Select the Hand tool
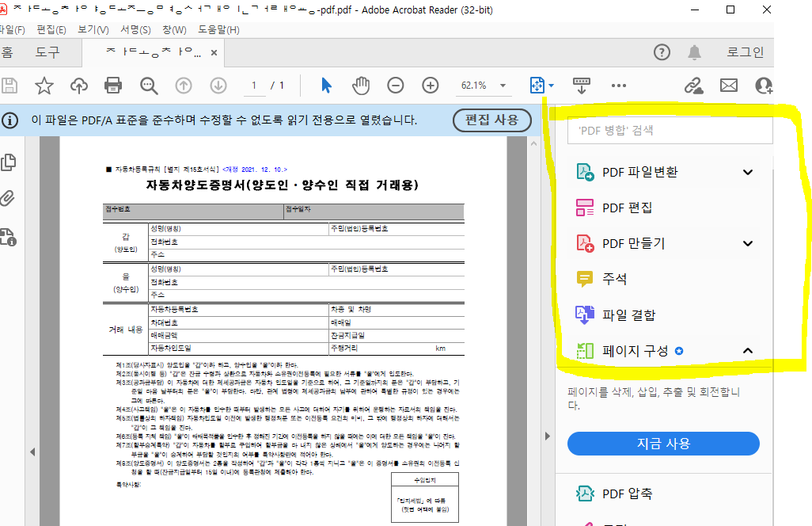The height and width of the screenshot is (526, 812). coord(361,85)
